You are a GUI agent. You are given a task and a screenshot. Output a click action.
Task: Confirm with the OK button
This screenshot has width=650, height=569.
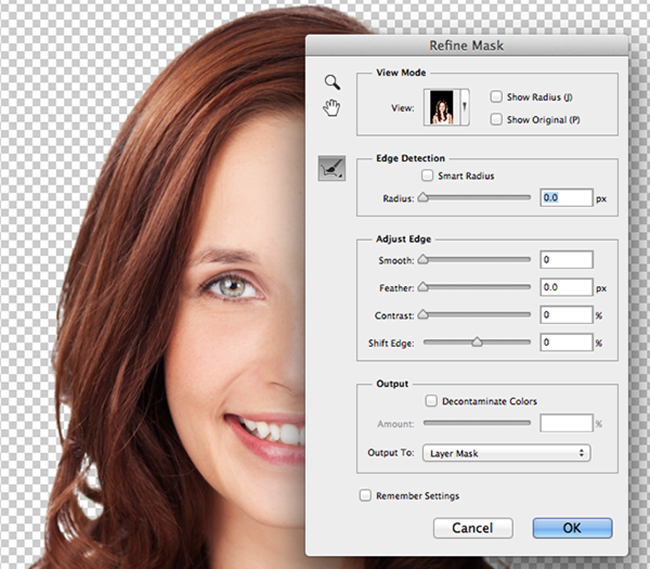coord(572,527)
